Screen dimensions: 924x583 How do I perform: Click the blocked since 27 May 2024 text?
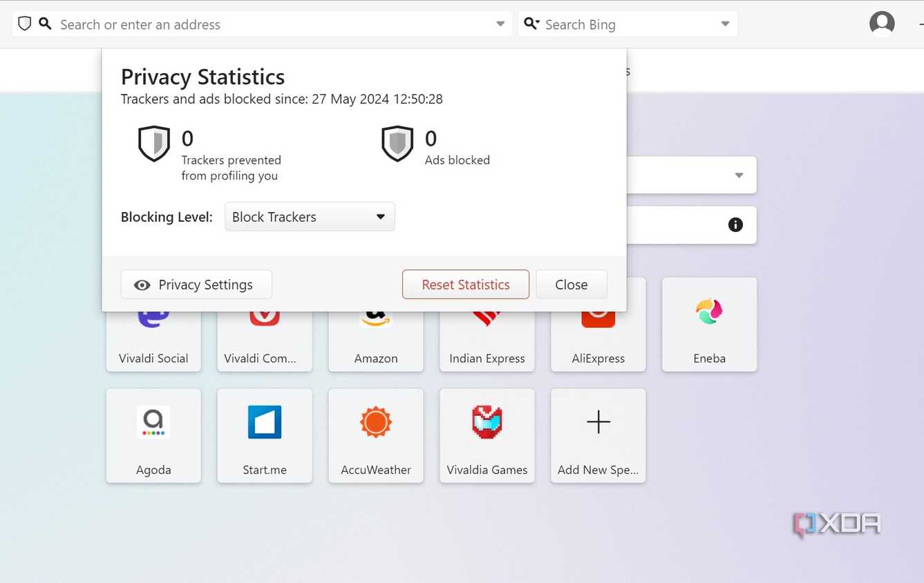point(282,99)
